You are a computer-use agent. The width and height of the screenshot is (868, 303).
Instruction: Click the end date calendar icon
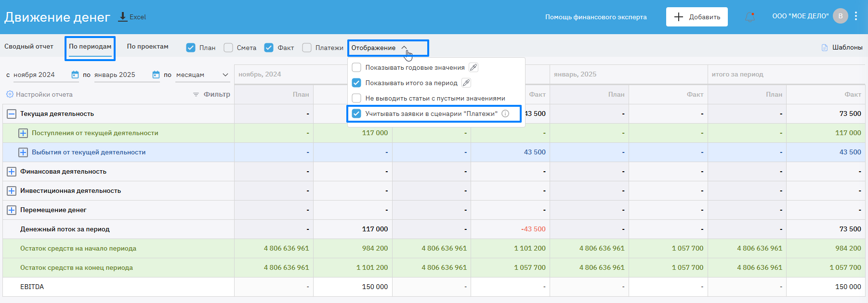coord(156,75)
